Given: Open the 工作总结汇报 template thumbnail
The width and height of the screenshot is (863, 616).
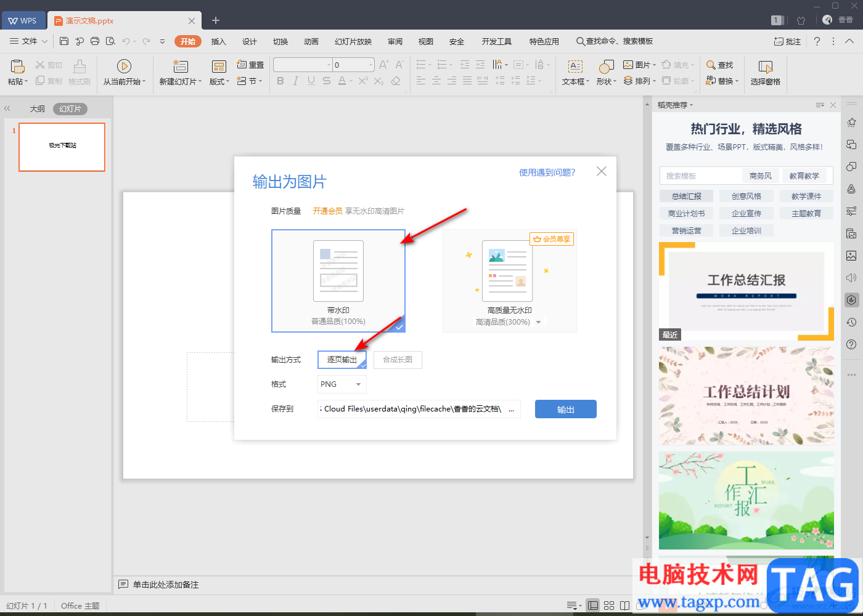Looking at the screenshot, I should pos(746,291).
